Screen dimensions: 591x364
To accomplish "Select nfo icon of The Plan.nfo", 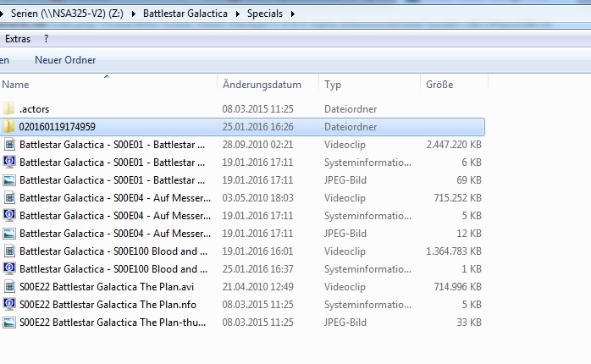I will (x=9, y=305).
